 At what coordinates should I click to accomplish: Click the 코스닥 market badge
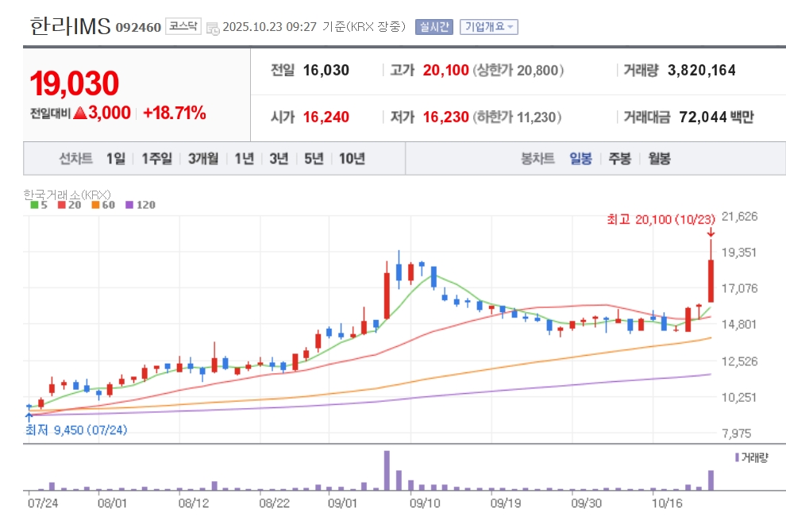tap(184, 27)
